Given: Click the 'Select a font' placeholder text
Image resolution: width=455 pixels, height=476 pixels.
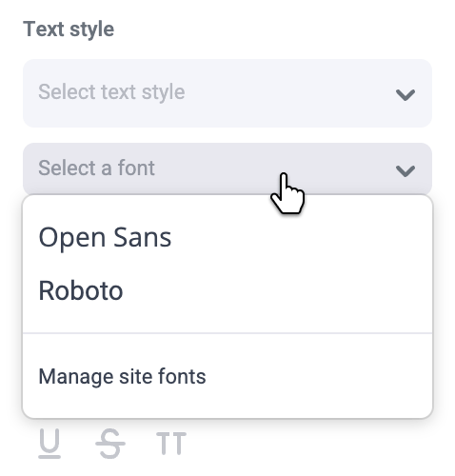Looking at the screenshot, I should (96, 168).
